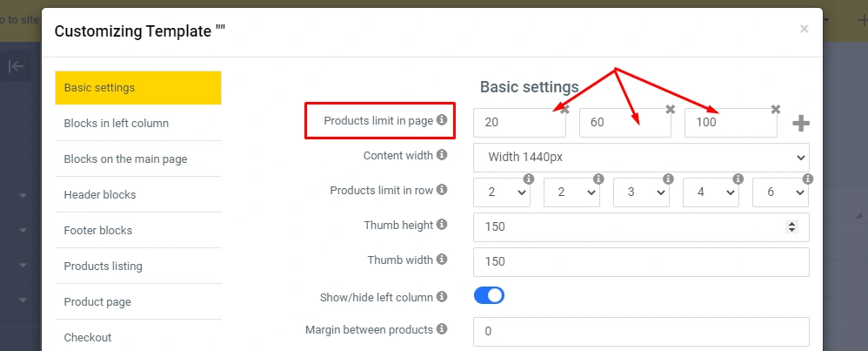Click the Thumb height number stepper

pyautogui.click(x=791, y=226)
